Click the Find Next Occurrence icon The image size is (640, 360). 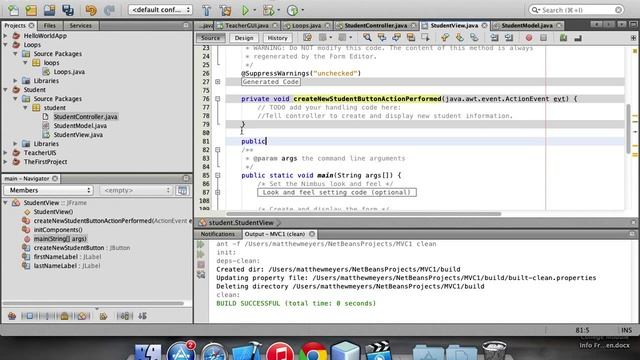click(396, 38)
